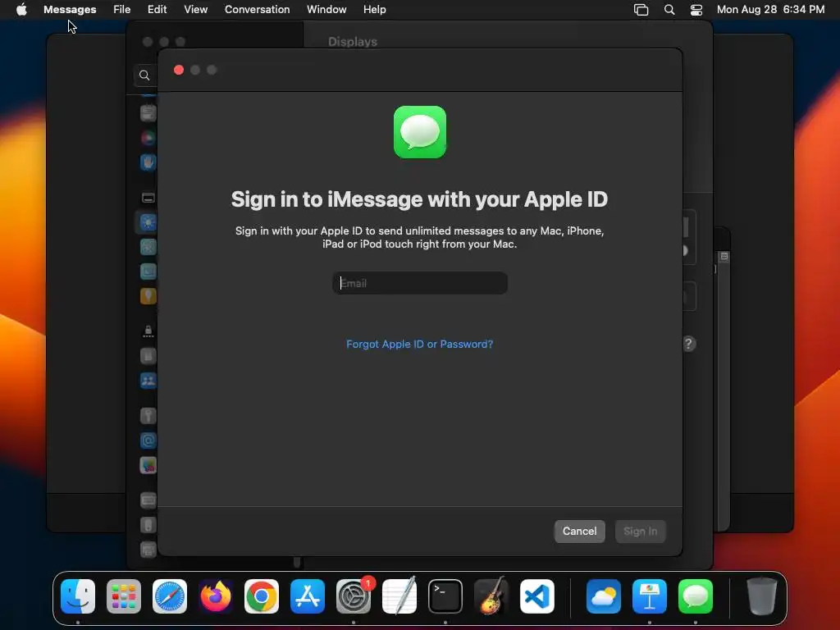Screen dimensions: 840x630
Task: Open Screen Saver pane in Settings sidebar
Action: [x=148, y=271]
